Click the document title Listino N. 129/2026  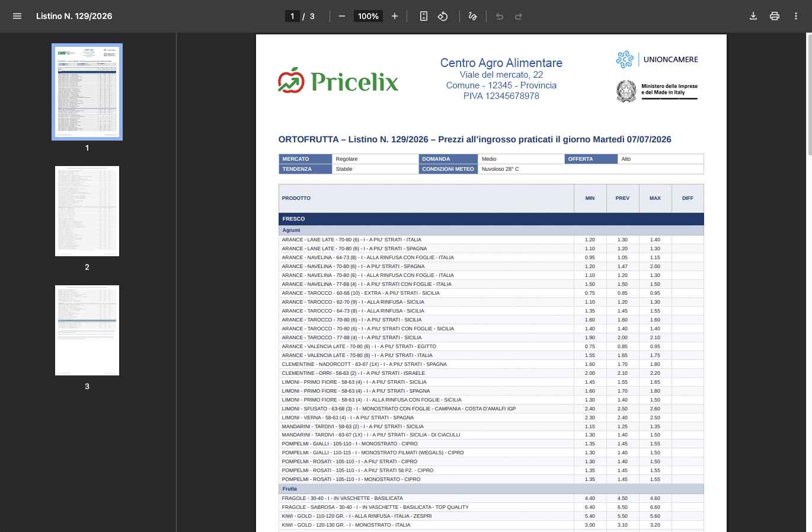[74, 16]
